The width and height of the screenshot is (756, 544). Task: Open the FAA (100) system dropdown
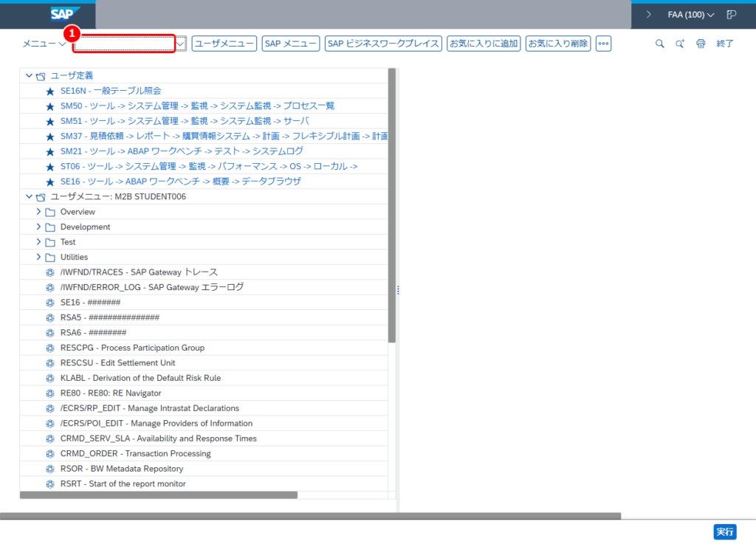pyautogui.click(x=690, y=15)
